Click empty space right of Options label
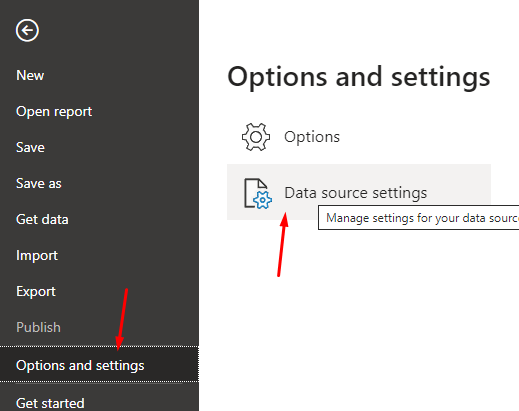Image resolution: width=519 pixels, height=411 pixels. (x=417, y=137)
